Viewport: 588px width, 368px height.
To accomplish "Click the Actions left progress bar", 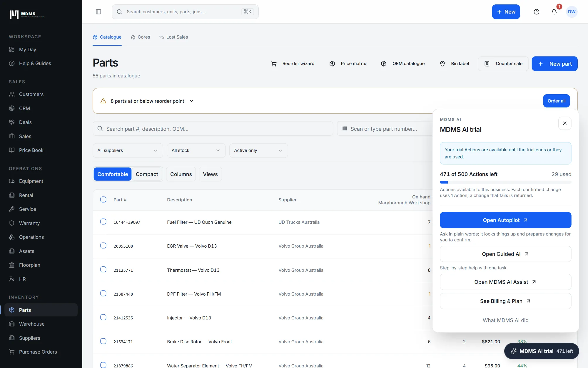I will coord(505,182).
